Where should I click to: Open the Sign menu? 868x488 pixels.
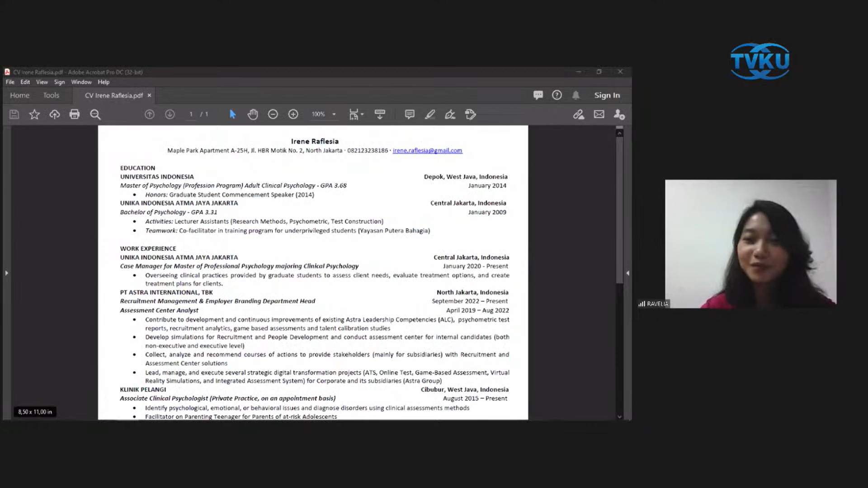[60, 82]
